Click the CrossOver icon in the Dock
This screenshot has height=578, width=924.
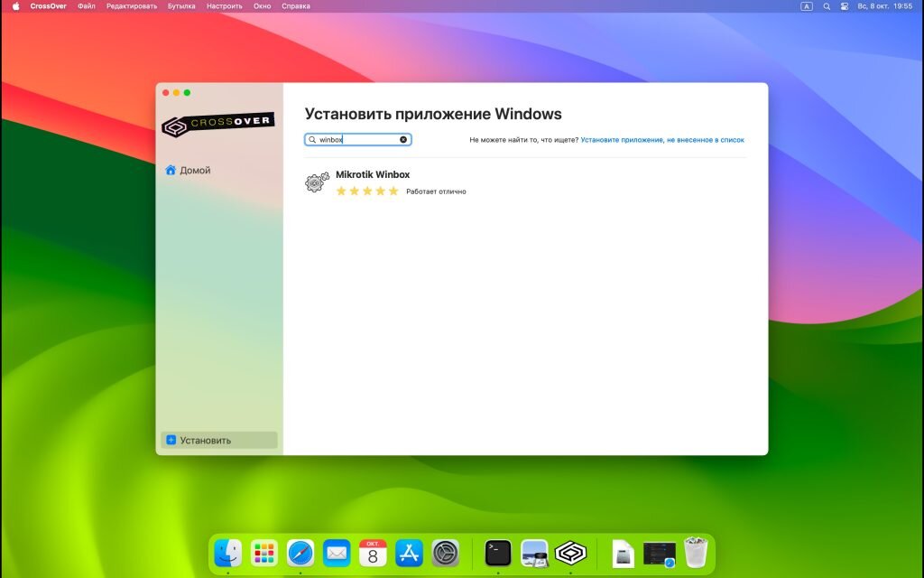pyautogui.click(x=570, y=554)
